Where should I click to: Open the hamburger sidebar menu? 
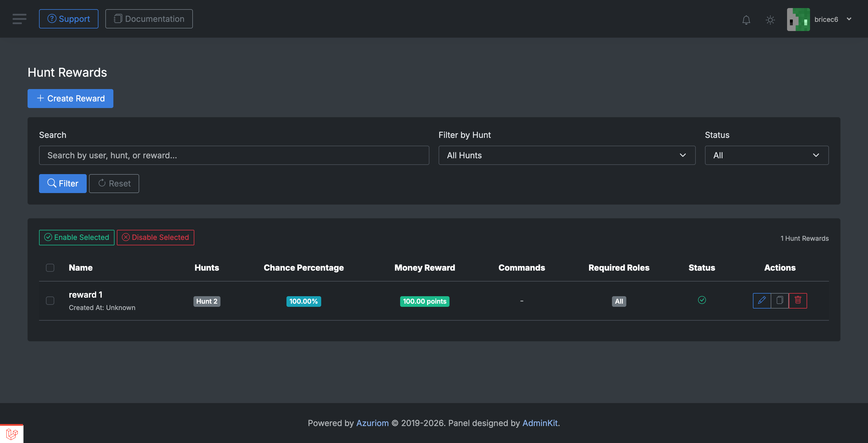[x=19, y=19]
